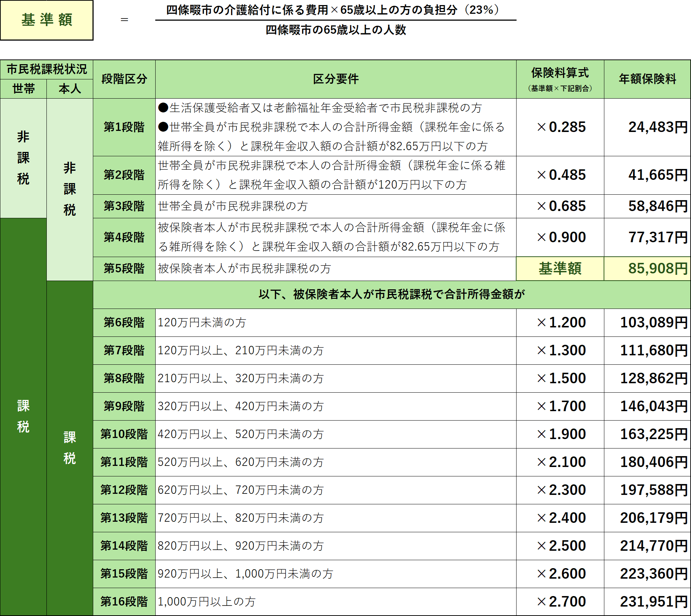Image resolution: width=691 pixels, height=616 pixels.
Task: Click the highlighted 85,908円 premium
Action: point(647,269)
